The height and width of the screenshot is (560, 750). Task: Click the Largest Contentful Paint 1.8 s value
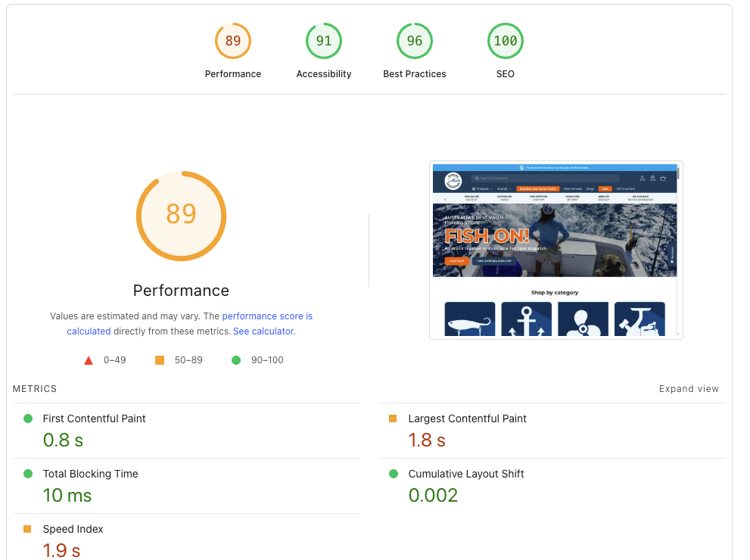427,440
